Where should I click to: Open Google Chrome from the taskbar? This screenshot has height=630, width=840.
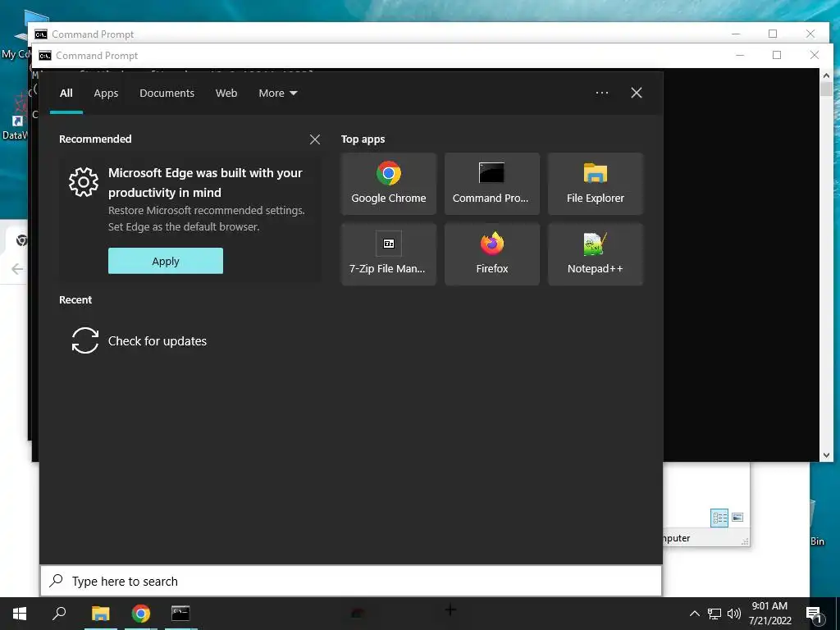pyautogui.click(x=141, y=614)
